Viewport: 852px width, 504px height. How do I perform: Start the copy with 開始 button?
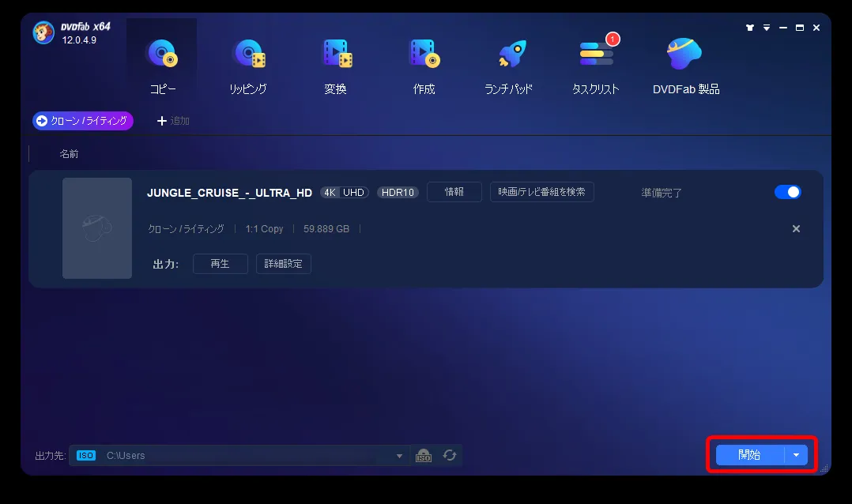[750, 454]
